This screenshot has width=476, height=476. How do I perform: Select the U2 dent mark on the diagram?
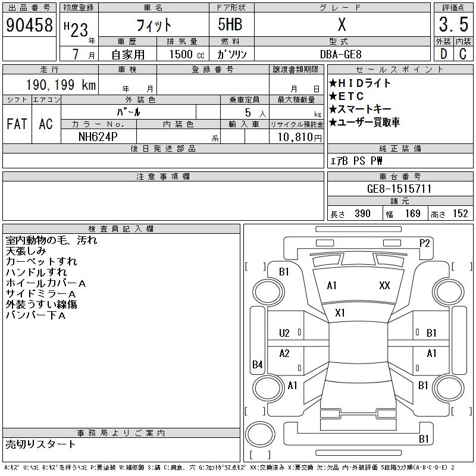[x=284, y=333]
